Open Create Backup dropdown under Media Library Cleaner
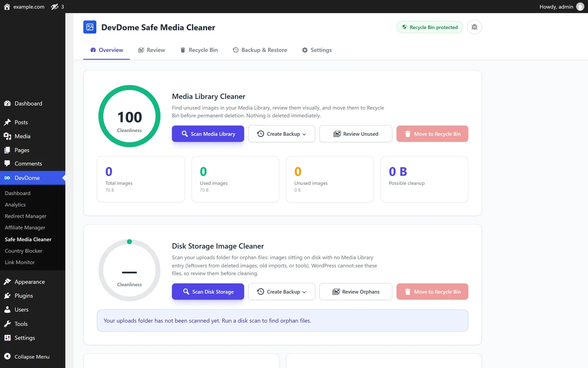The width and height of the screenshot is (588, 368). pos(282,134)
